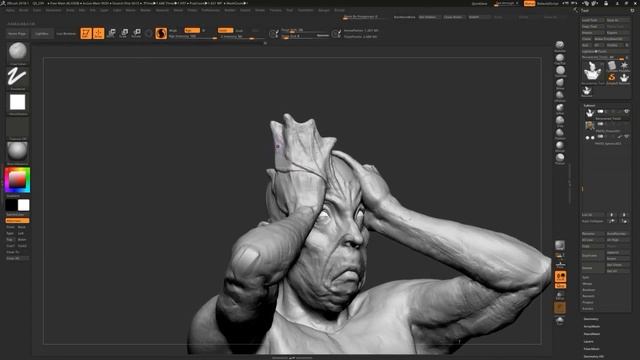
Task: Toggle Zadd sculpt mode
Action: (x=225, y=30)
